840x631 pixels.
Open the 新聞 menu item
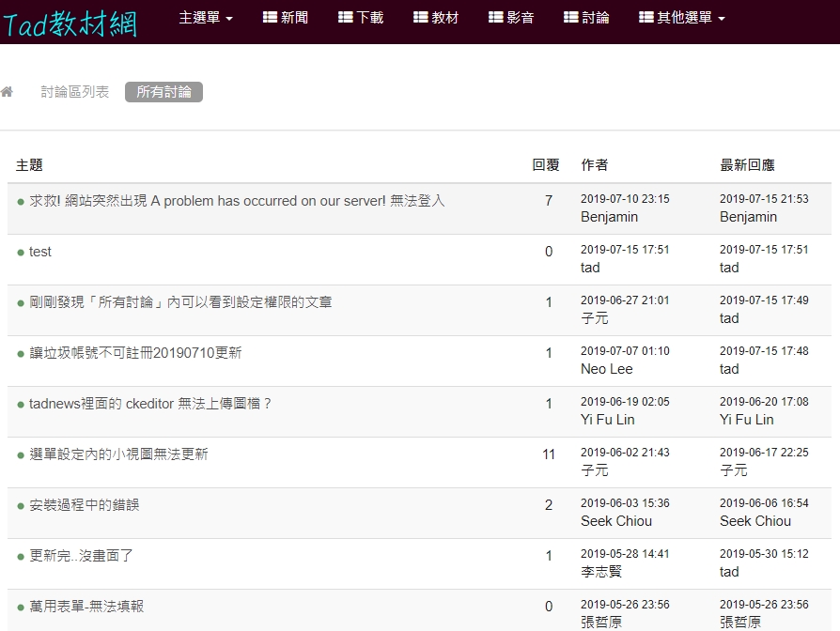294,17
